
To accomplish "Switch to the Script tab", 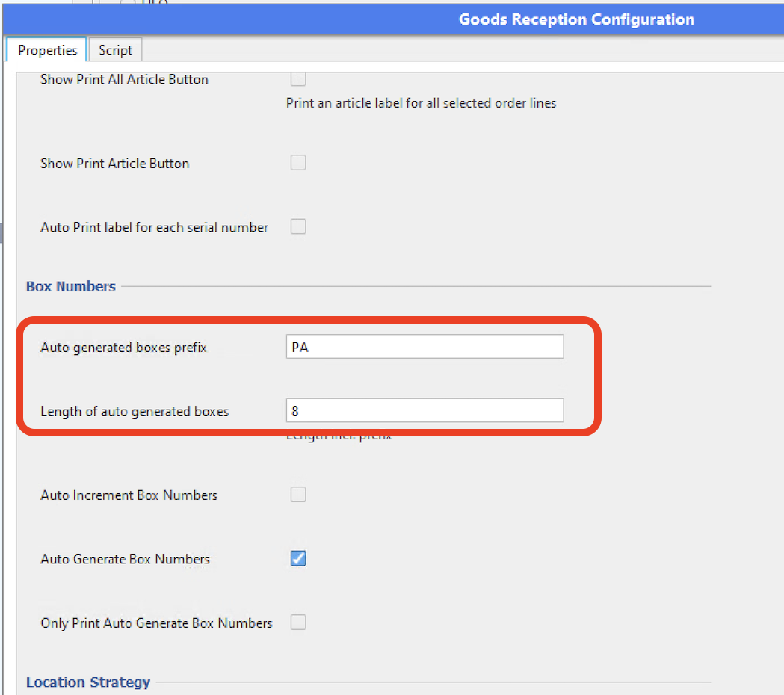I will (x=115, y=50).
